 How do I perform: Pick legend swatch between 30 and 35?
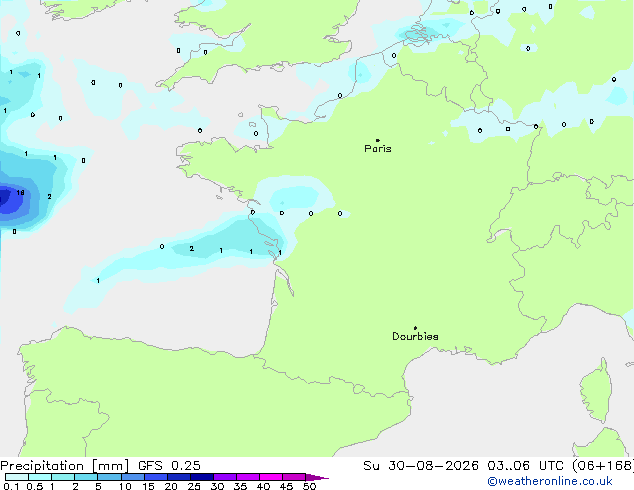click(x=225, y=477)
